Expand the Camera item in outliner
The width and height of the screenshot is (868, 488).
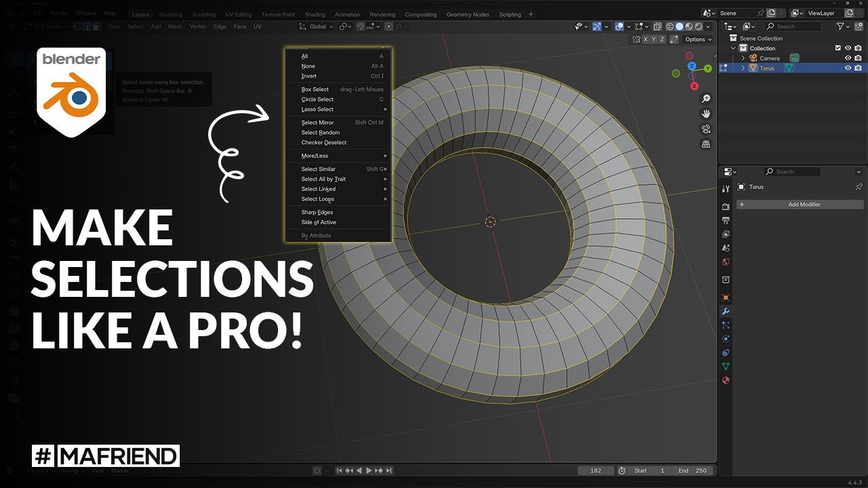(x=743, y=58)
